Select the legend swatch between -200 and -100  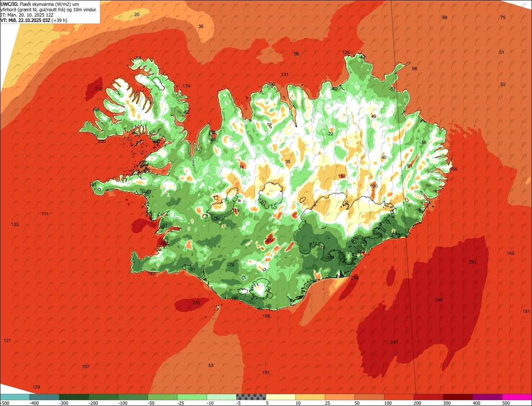[103, 397]
